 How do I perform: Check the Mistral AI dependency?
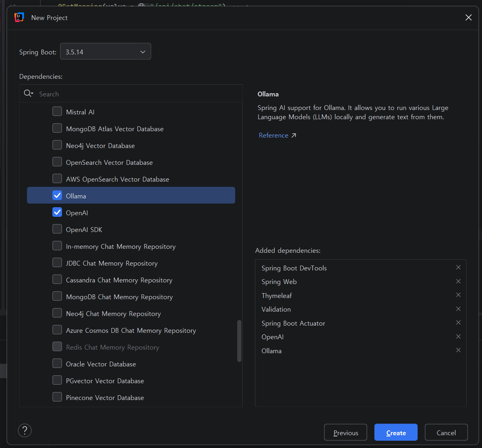pyautogui.click(x=57, y=111)
